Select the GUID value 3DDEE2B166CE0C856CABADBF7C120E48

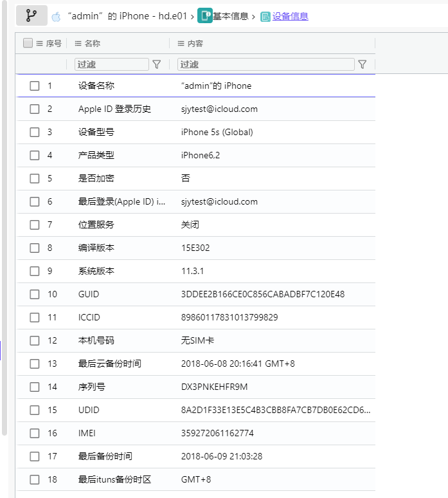click(x=263, y=295)
